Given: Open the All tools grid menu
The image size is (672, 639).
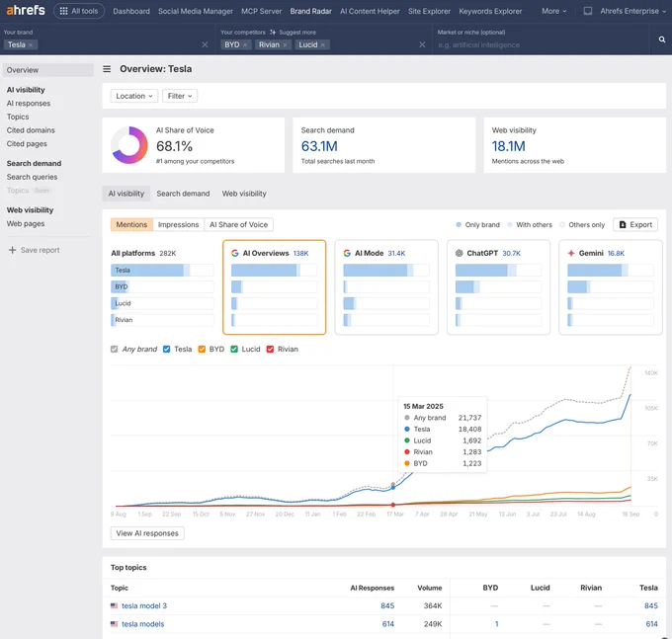Looking at the screenshot, I should [79, 11].
